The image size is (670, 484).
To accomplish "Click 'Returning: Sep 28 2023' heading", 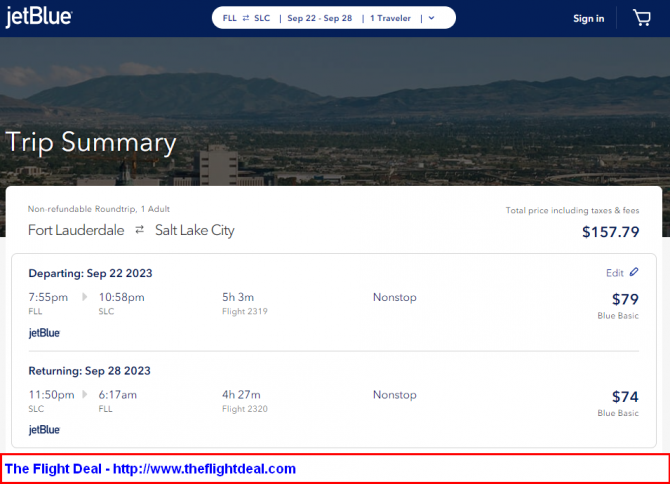I will 89,371.
